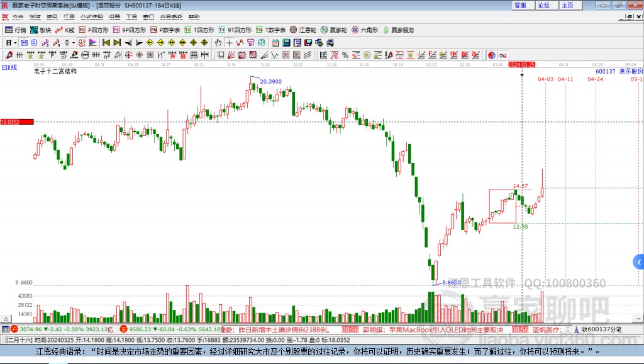
Task: Open the candlestick style dropdown arrow
Action: click(x=74, y=43)
